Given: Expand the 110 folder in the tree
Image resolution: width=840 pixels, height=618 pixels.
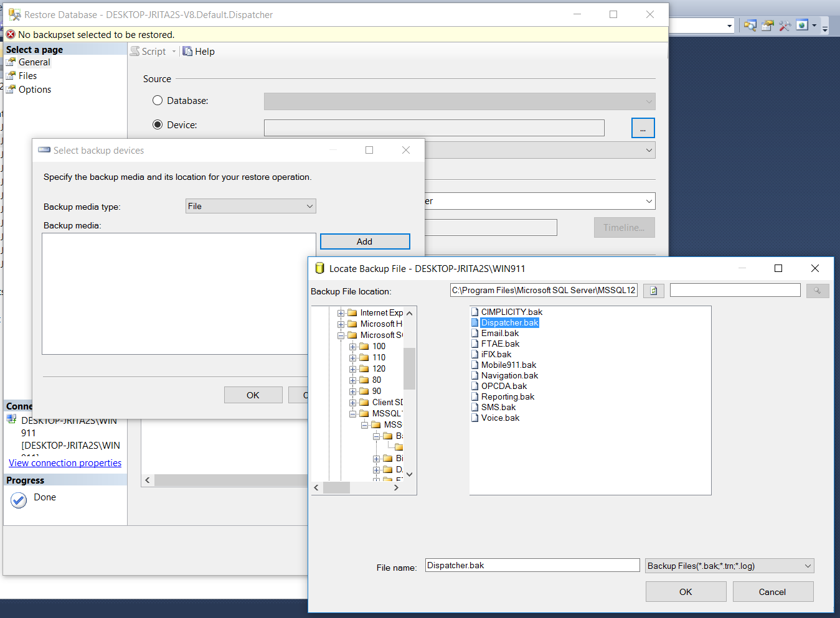Looking at the screenshot, I should tap(352, 358).
